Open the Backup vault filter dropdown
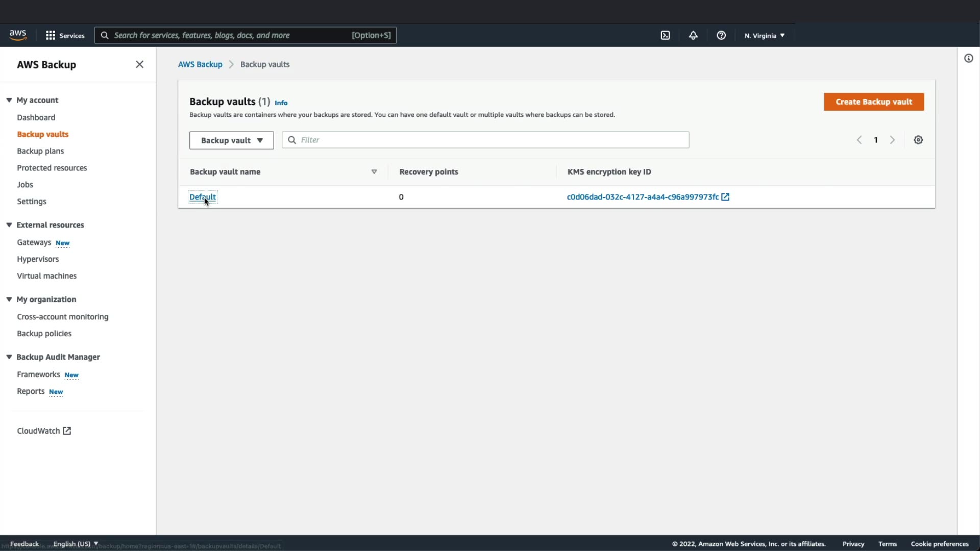 pyautogui.click(x=231, y=140)
